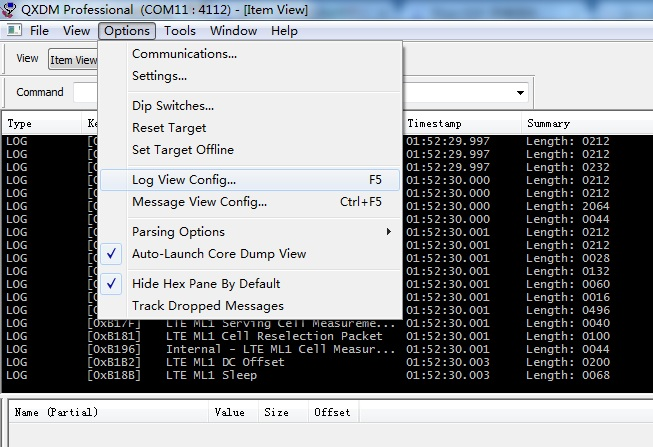Viewport: 653px width, 447px height.
Task: Click the Length: 0060 summary cell
Action: coord(568,284)
